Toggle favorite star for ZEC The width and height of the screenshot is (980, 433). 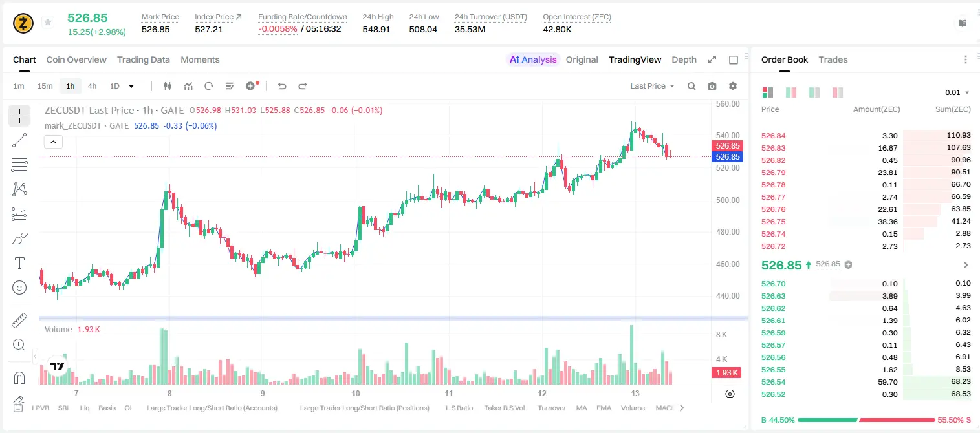(47, 23)
